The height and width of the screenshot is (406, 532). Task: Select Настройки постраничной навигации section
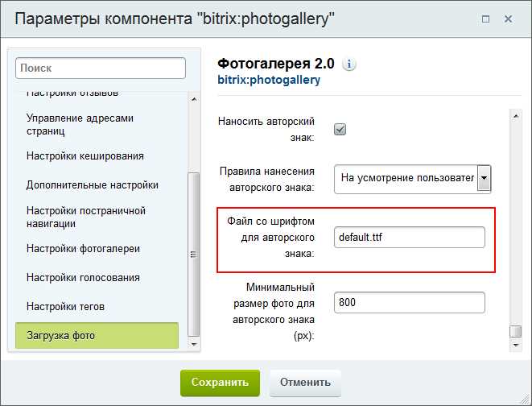click(x=86, y=217)
